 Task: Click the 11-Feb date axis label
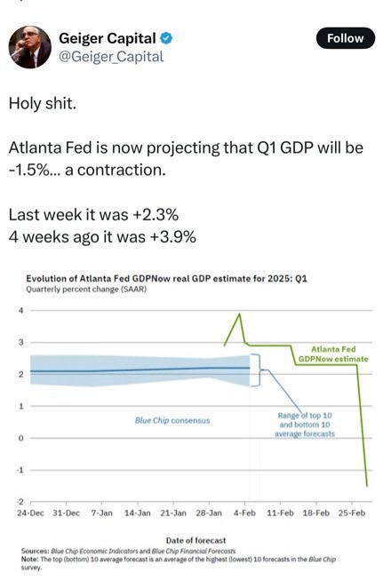tap(280, 513)
